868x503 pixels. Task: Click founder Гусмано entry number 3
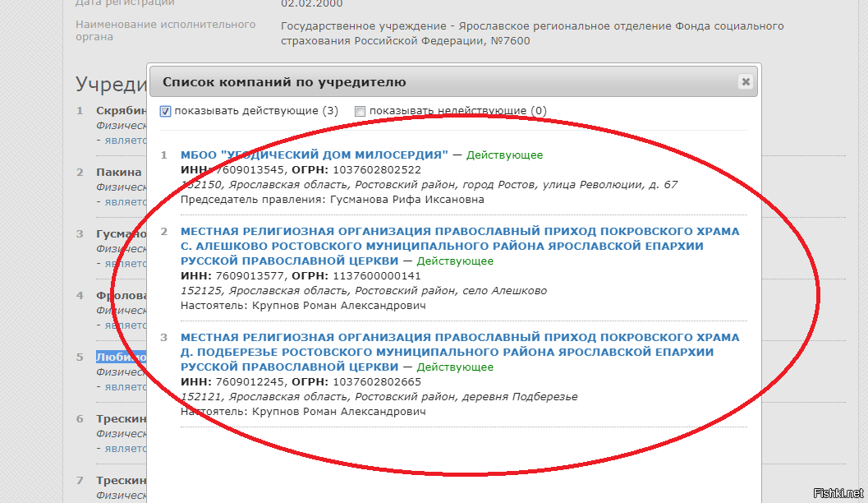tap(122, 234)
